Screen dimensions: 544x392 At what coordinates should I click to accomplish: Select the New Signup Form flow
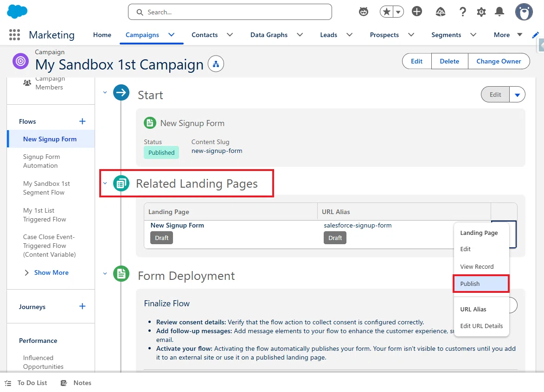(51, 139)
